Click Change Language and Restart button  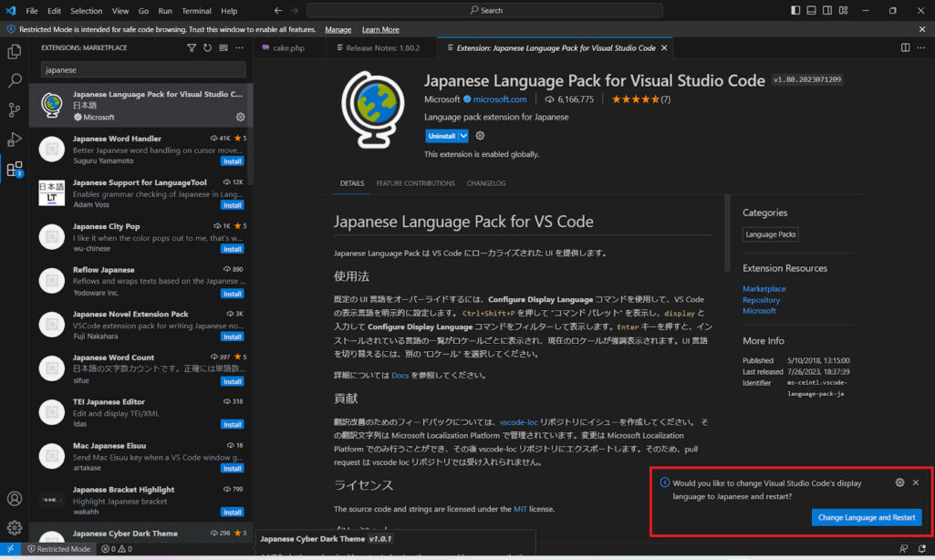(x=867, y=517)
